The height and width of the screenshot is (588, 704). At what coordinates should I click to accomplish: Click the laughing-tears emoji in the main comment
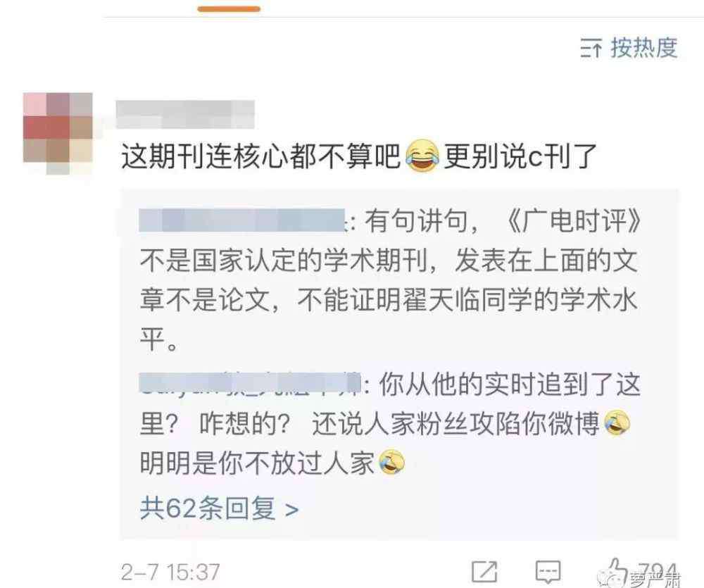click(422, 156)
